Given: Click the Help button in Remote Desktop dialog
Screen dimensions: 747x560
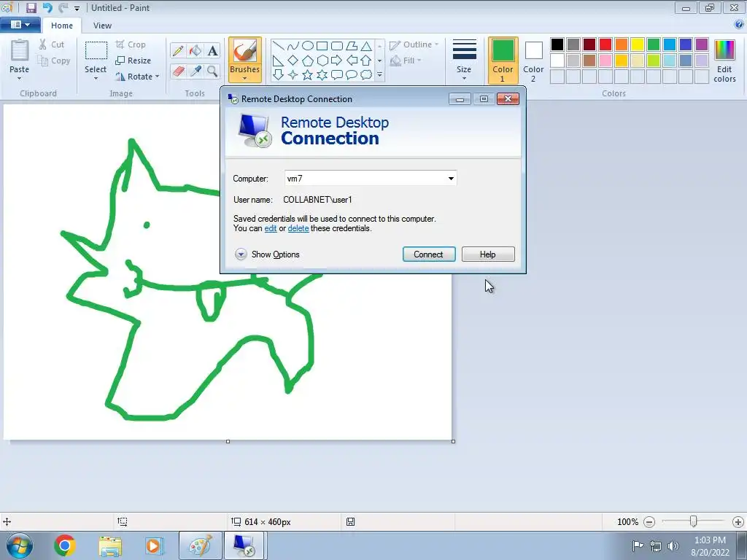Looking at the screenshot, I should tap(488, 254).
